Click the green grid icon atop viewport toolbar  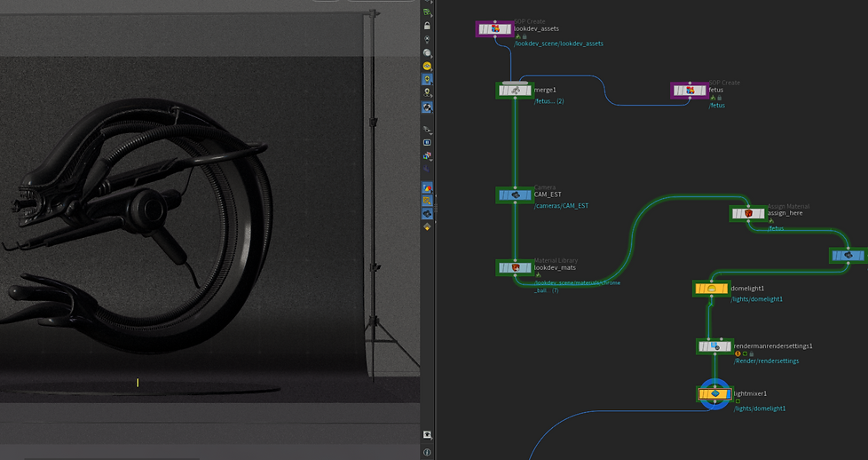(427, 12)
